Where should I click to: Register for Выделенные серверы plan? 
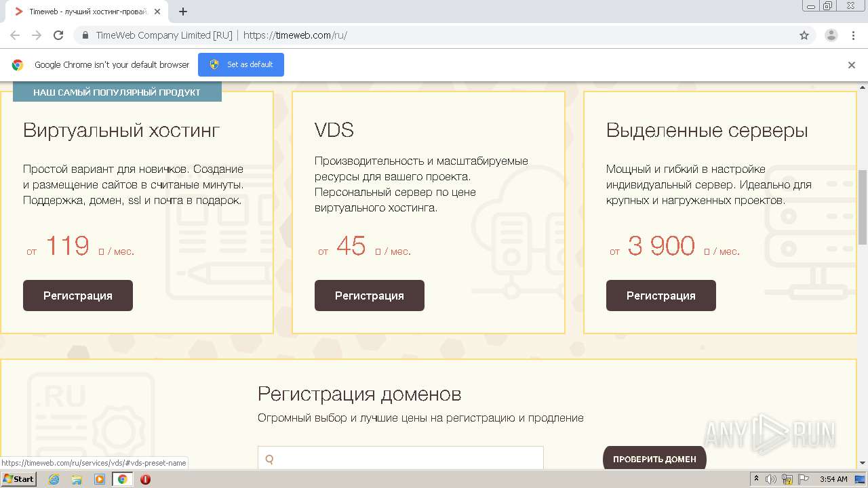coord(661,296)
